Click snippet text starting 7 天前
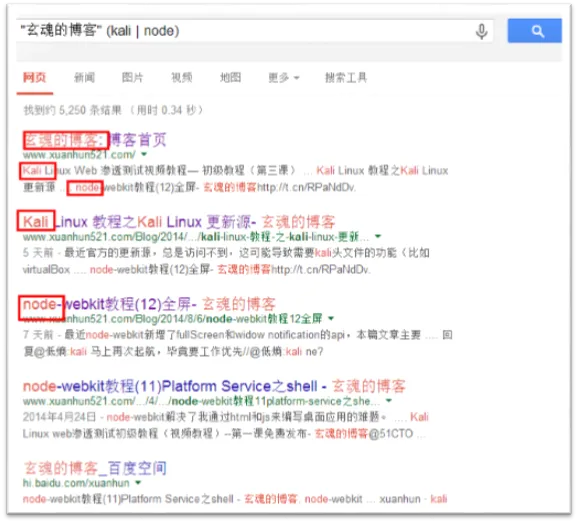 [x=237, y=343]
